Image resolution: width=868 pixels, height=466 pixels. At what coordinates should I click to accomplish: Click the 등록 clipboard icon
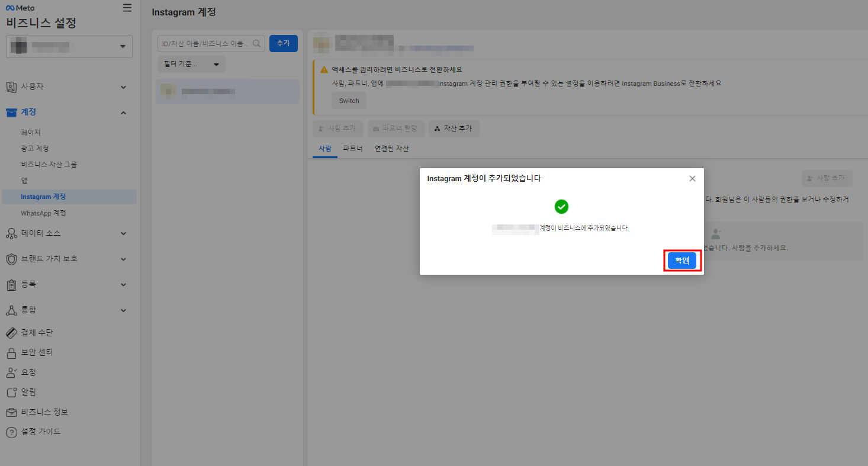(x=11, y=285)
